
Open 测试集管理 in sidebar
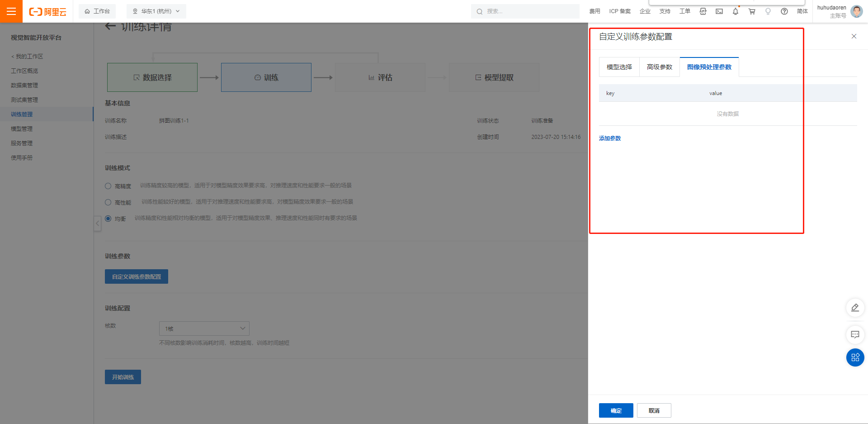pyautogui.click(x=24, y=100)
